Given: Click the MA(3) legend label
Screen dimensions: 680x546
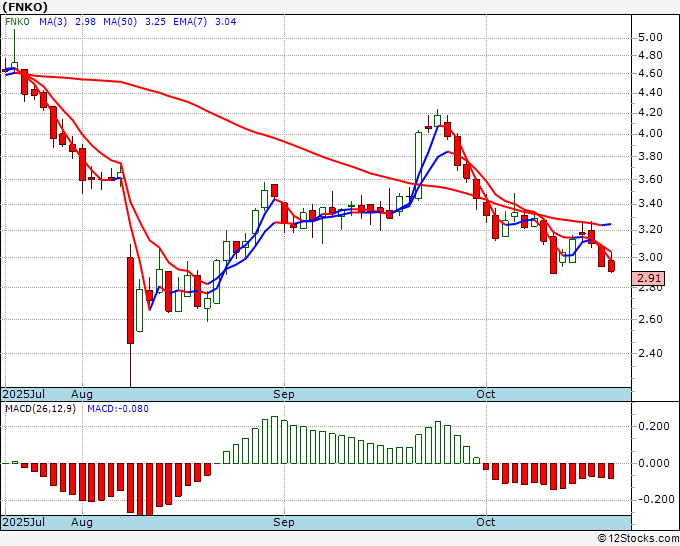Looking at the screenshot, I should (x=53, y=22).
